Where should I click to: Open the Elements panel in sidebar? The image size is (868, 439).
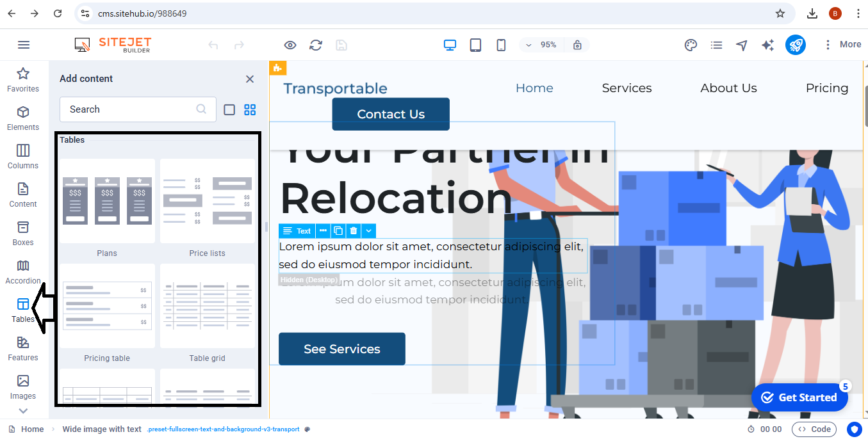pyautogui.click(x=23, y=118)
